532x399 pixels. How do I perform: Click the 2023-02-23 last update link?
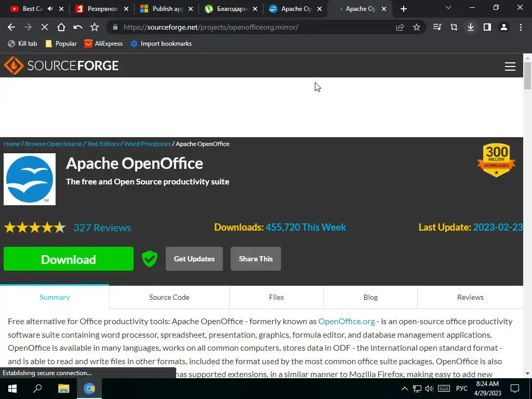point(498,227)
